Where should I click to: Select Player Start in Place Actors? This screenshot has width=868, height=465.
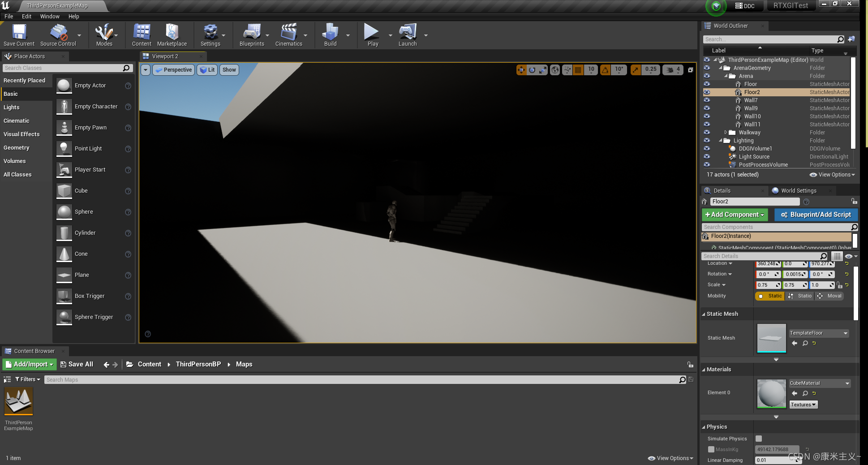[90, 170]
